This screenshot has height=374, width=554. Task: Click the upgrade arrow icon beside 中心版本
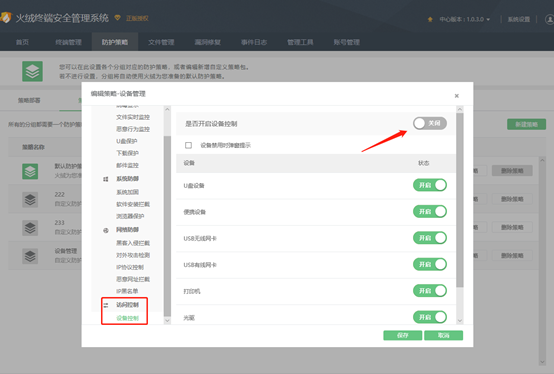coord(430,19)
